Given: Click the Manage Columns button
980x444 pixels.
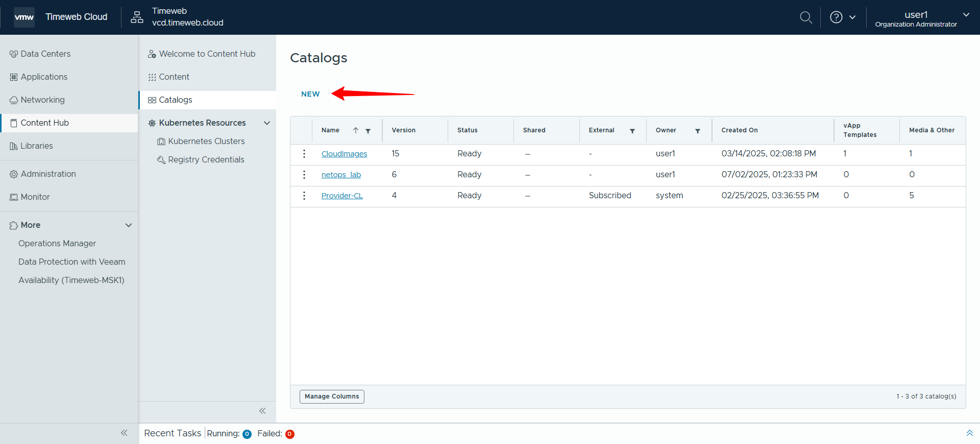Looking at the screenshot, I should pyautogui.click(x=332, y=396).
